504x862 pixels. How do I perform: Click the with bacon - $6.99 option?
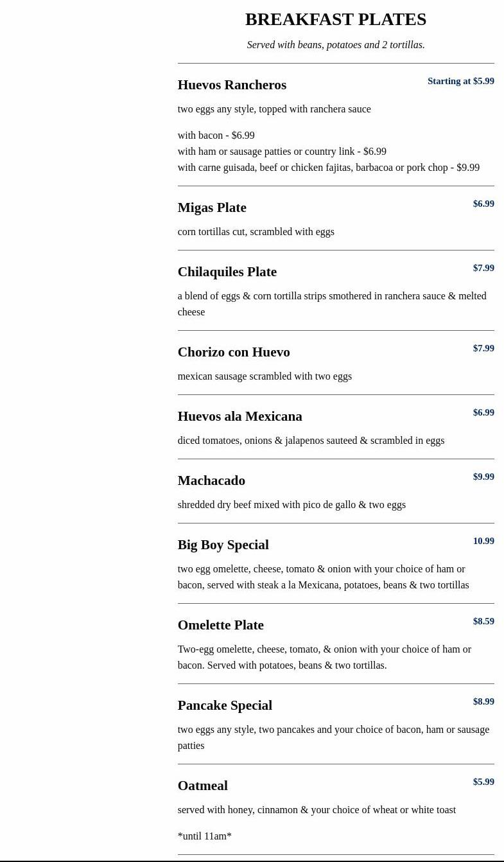click(x=216, y=136)
